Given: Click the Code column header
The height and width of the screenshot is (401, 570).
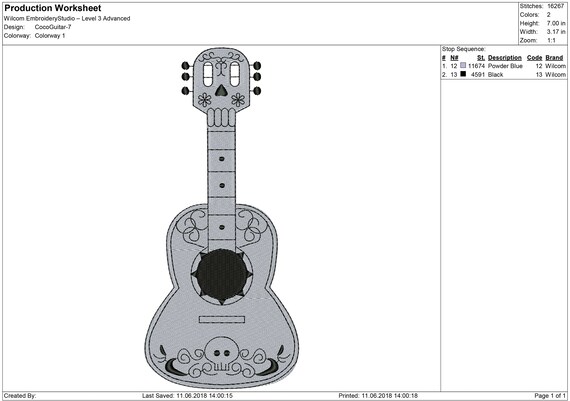Looking at the screenshot, I should (x=534, y=57).
